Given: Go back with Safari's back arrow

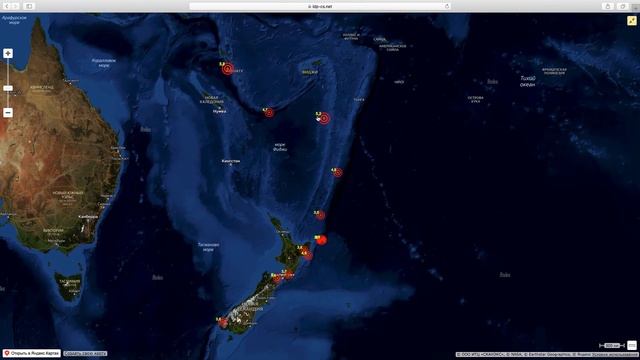Looking at the screenshot, I should [x=7, y=6].
